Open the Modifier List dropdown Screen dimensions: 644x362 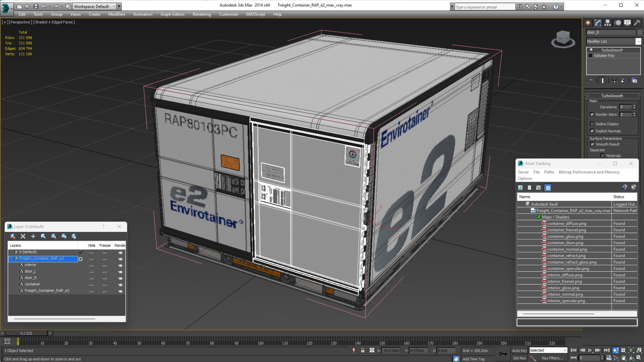pos(639,42)
